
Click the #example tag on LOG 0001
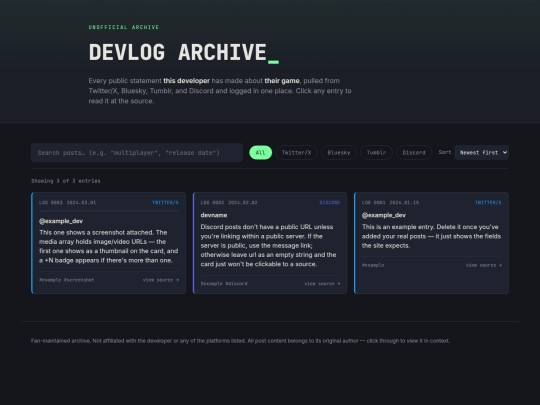(x=373, y=265)
